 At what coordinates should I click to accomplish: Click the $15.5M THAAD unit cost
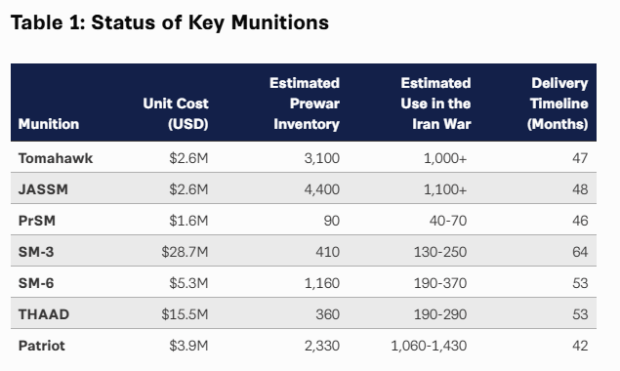[x=185, y=314]
